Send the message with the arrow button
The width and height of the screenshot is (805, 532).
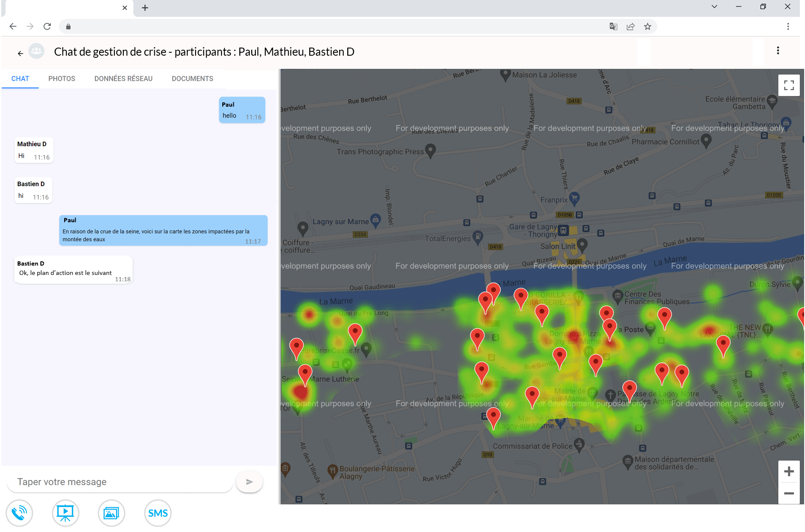[249, 482]
